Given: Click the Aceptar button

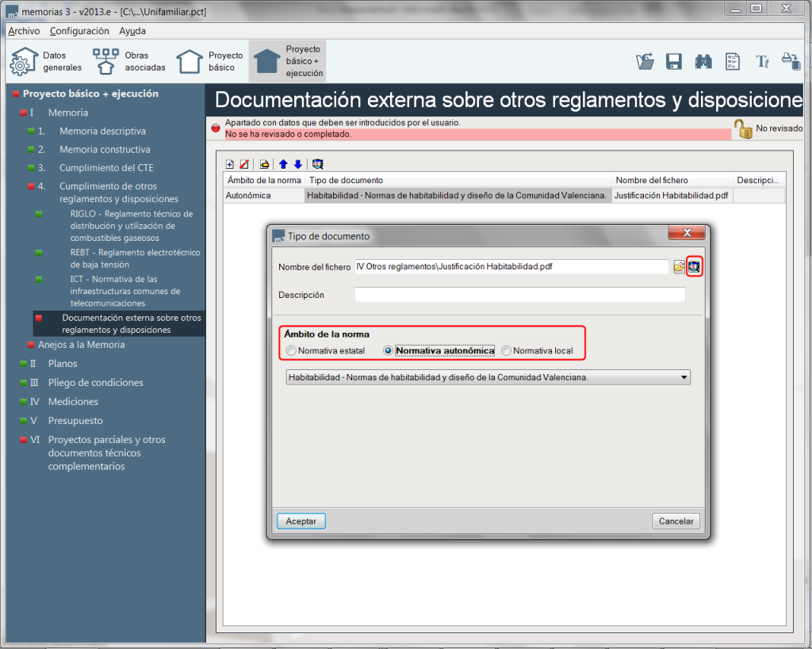Looking at the screenshot, I should pos(301,521).
